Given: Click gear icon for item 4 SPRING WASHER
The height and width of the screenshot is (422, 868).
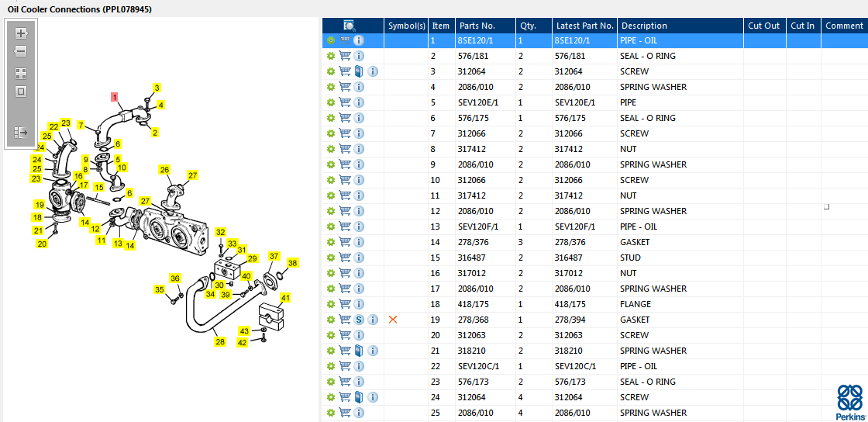Looking at the screenshot, I should click(330, 87).
